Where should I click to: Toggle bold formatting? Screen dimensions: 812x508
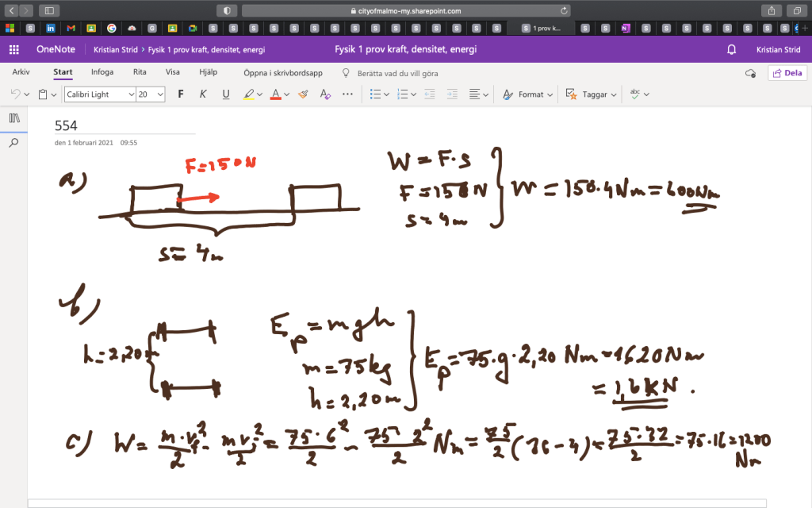pos(180,94)
